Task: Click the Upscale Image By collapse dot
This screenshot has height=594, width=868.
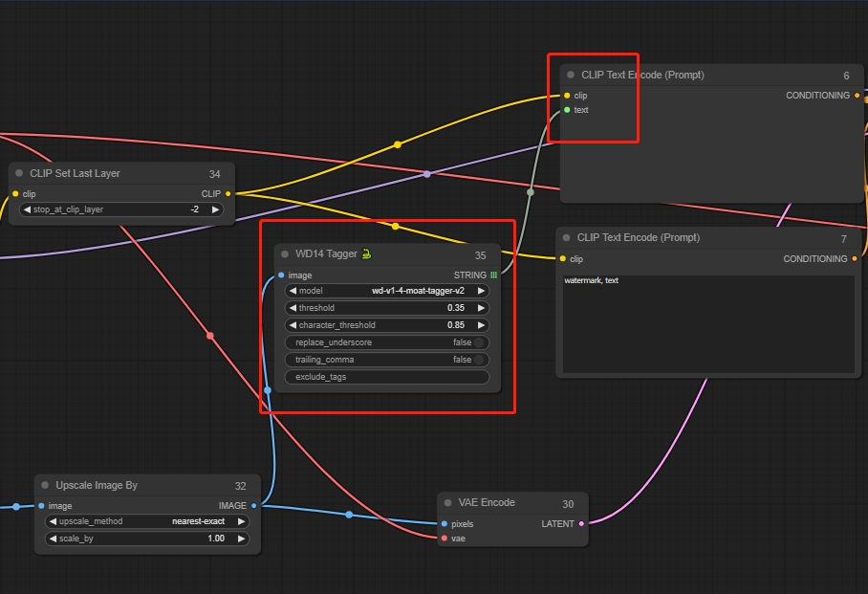Action: (45, 485)
